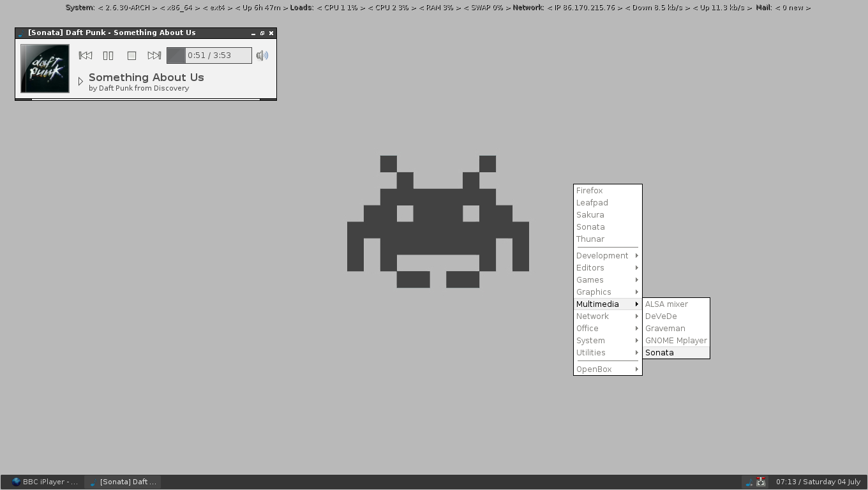Open Thunar file manager entry
The width and height of the screenshot is (868, 490).
(x=590, y=239)
